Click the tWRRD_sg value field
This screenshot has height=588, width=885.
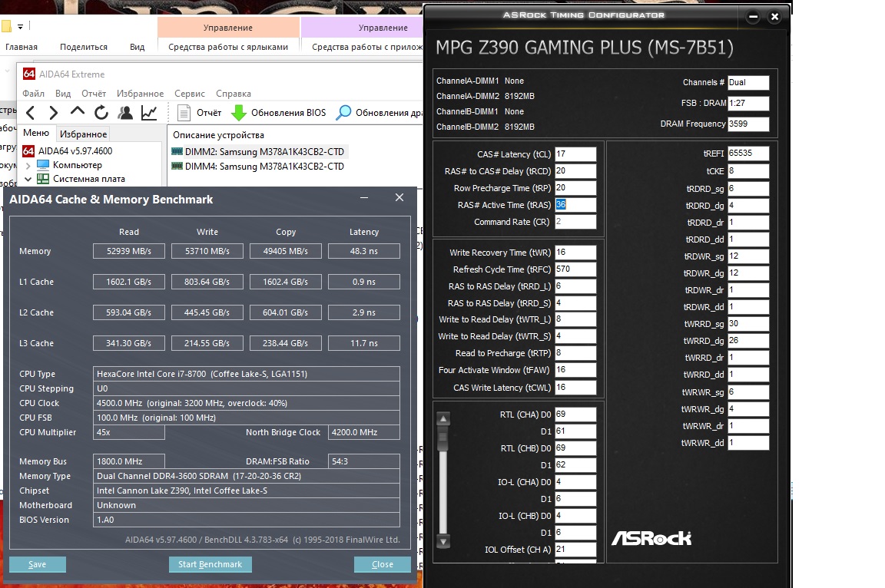pos(747,324)
